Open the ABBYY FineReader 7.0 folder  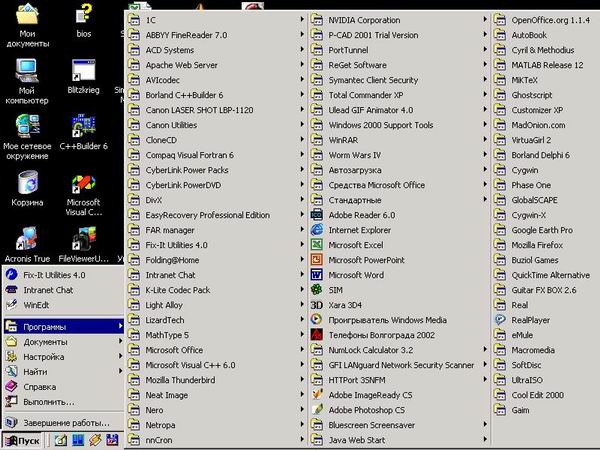click(216, 35)
